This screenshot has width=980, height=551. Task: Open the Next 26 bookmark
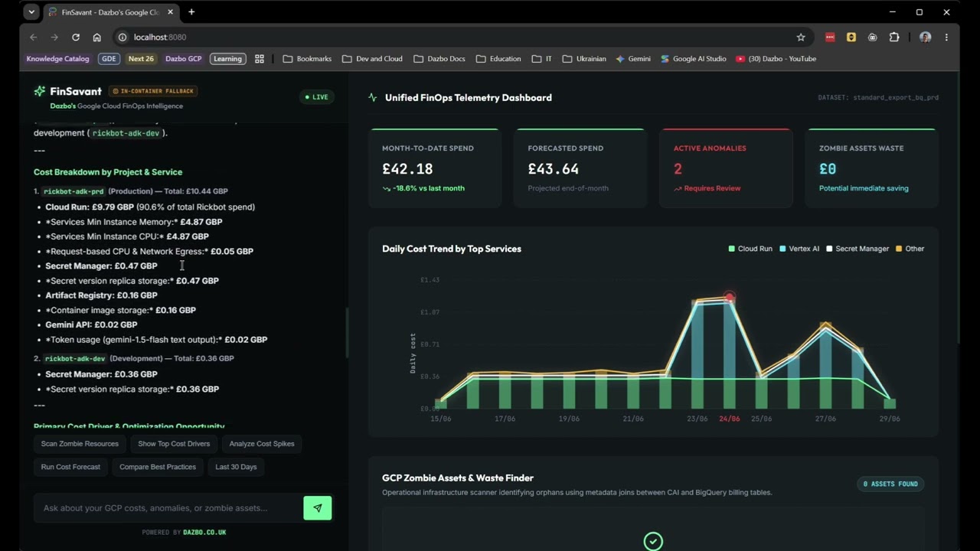pos(141,59)
